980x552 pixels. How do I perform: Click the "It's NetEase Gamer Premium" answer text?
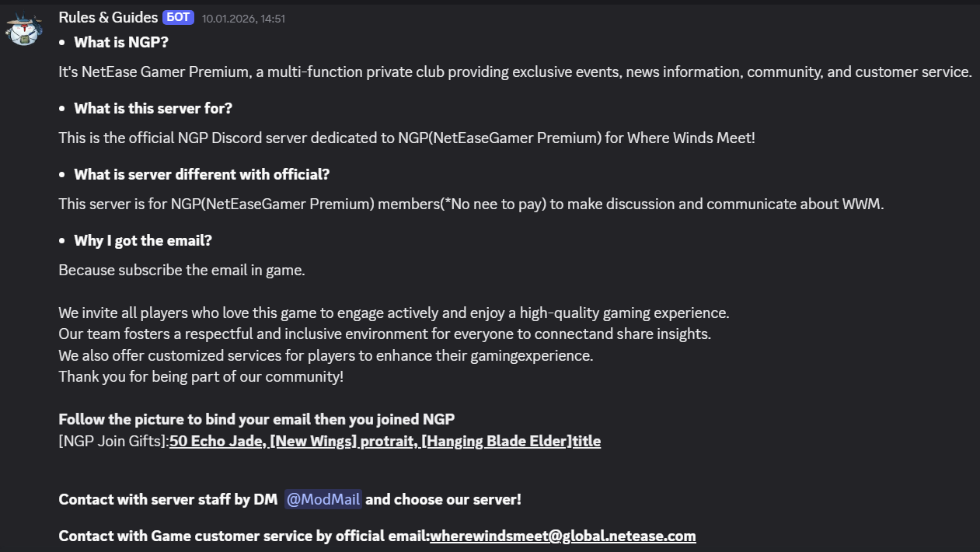pos(514,72)
